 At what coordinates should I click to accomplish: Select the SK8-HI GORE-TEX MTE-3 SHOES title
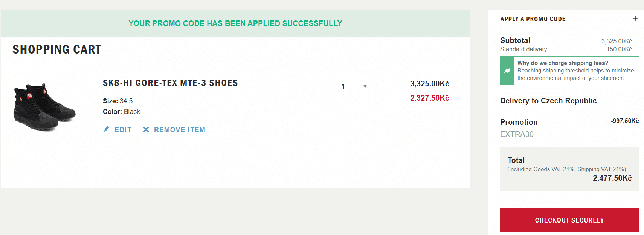[170, 83]
